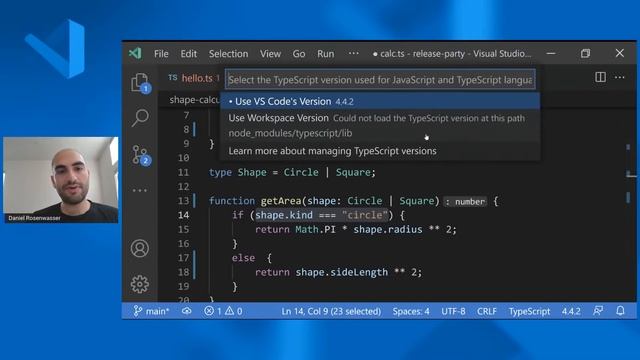Click the else keyword on line 17

click(x=243, y=258)
